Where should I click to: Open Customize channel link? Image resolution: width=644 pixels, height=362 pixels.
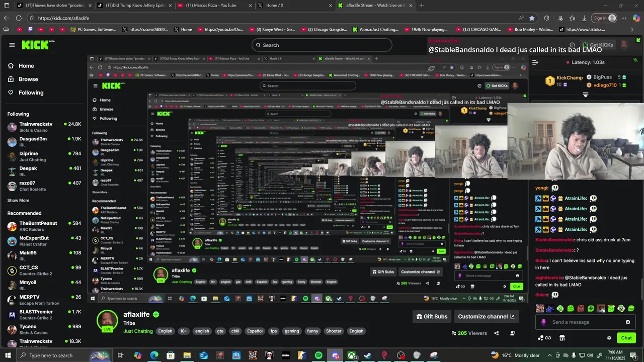pyautogui.click(x=486, y=316)
